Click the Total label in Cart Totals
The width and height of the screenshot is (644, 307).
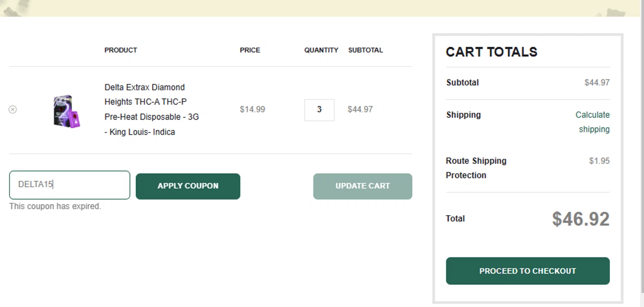[x=456, y=219]
